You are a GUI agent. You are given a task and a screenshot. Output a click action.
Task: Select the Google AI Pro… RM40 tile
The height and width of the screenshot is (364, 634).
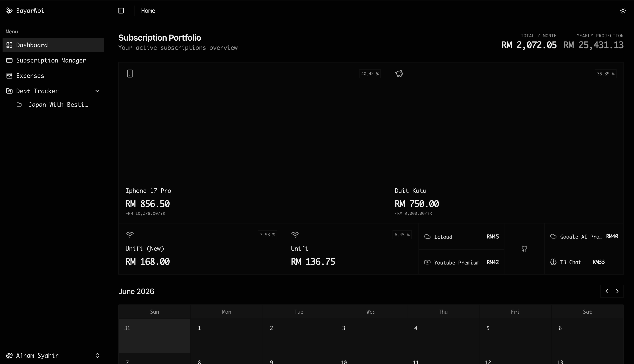click(584, 236)
